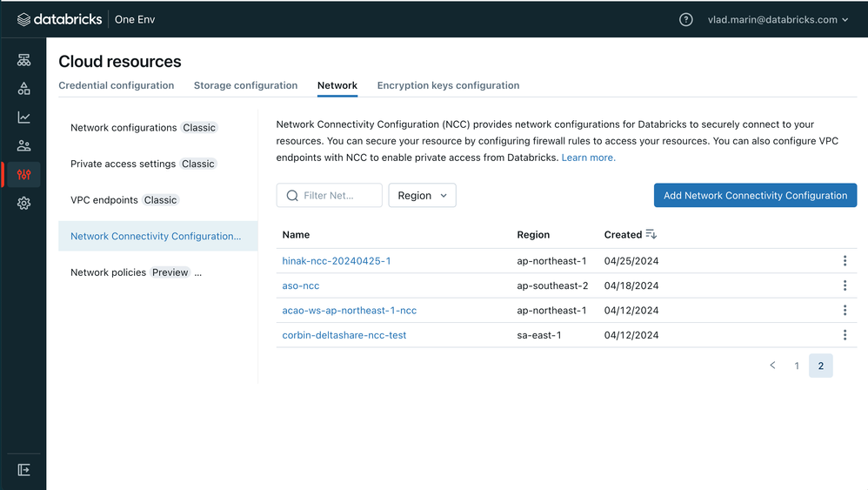The width and height of the screenshot is (868, 490).
Task: Open kebab menu for corbin-deltashare-ncc-test row
Action: click(845, 335)
